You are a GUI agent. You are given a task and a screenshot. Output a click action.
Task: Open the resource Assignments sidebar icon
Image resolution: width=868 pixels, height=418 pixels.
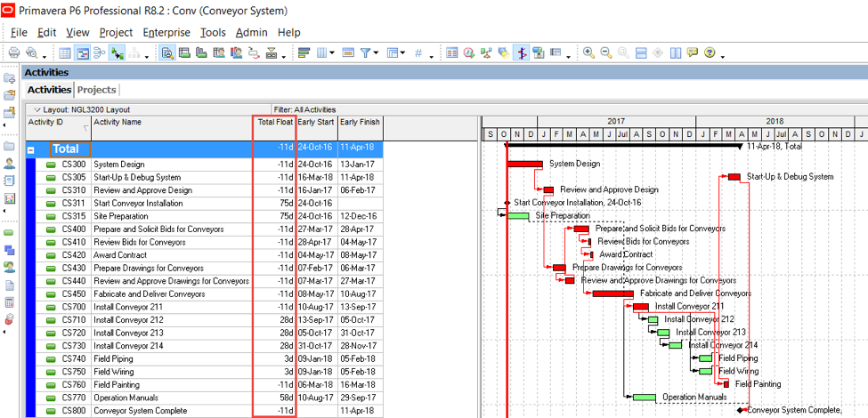(9, 267)
